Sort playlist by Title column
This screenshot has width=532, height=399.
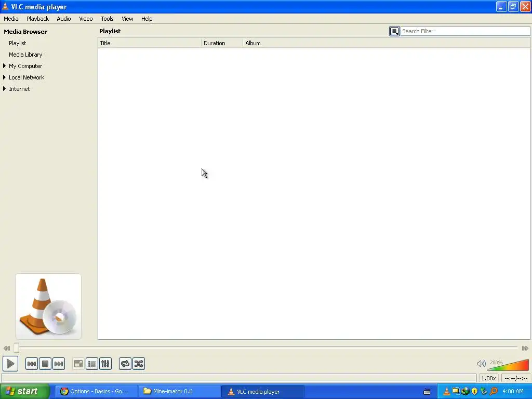click(150, 43)
